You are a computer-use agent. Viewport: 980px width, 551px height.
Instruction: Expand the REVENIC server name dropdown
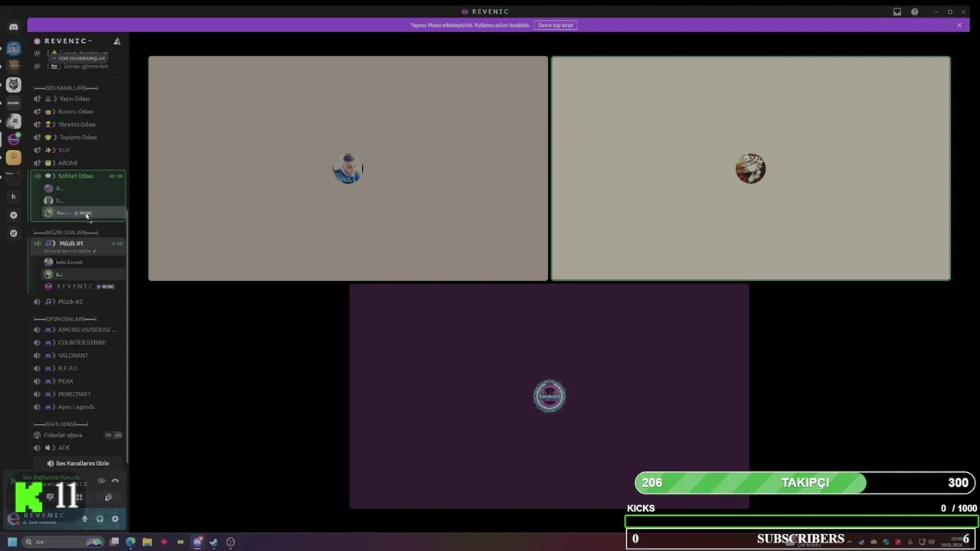pos(67,41)
